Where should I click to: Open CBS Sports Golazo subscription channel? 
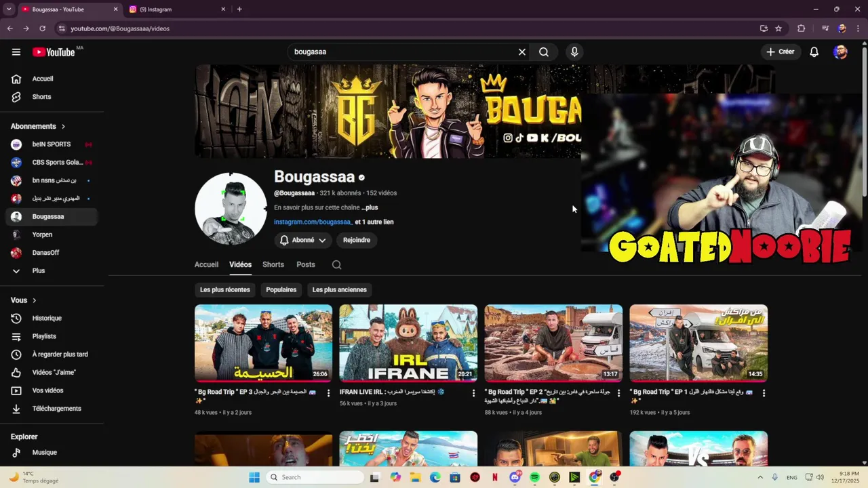(x=52, y=163)
